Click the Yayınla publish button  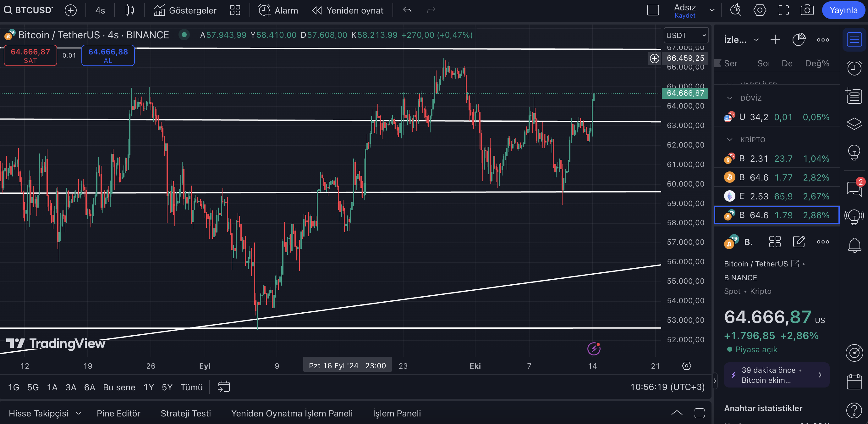click(x=843, y=10)
